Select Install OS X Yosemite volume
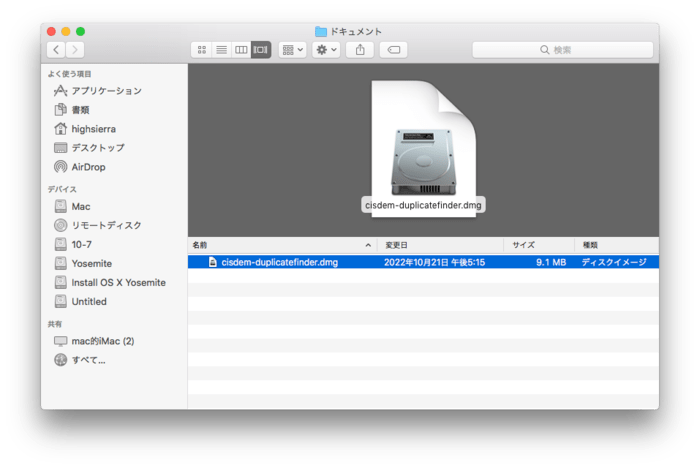The image size is (700, 468). tap(118, 283)
